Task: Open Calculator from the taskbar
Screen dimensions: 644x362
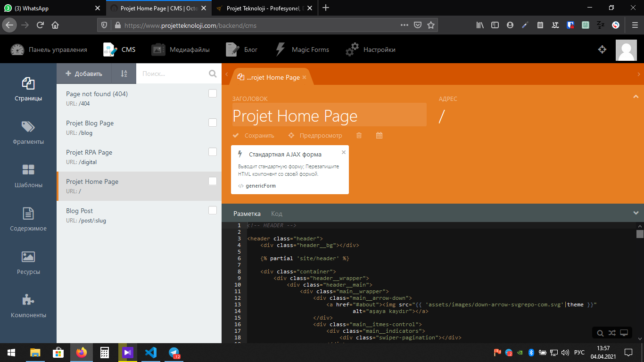Action: (105, 352)
